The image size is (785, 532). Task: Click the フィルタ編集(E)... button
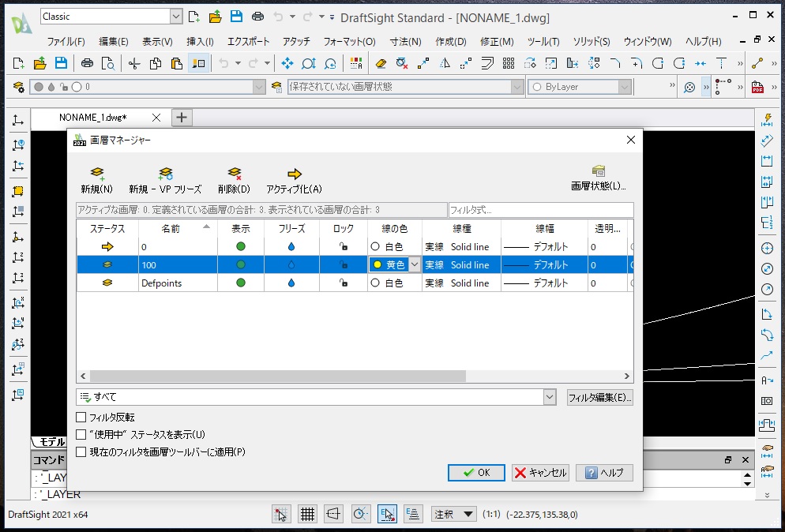point(599,397)
